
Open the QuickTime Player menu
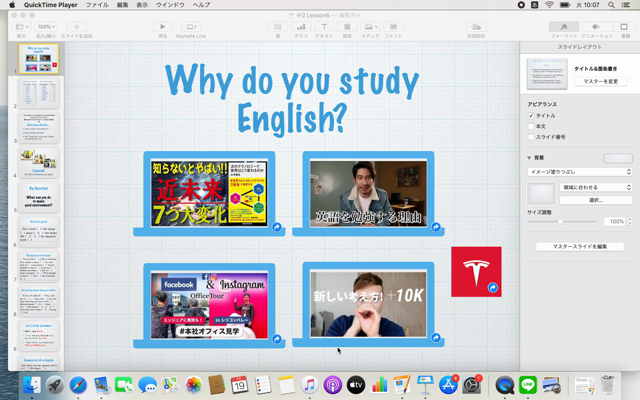pyautogui.click(x=51, y=5)
